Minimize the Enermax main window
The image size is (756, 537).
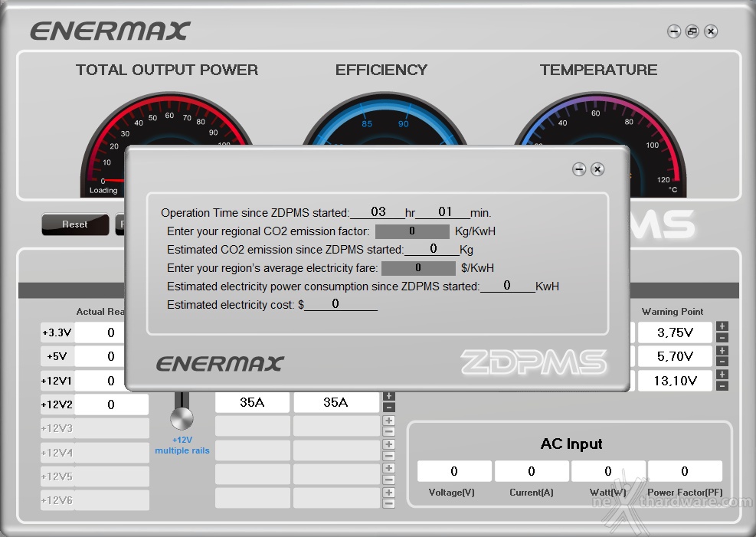674,32
